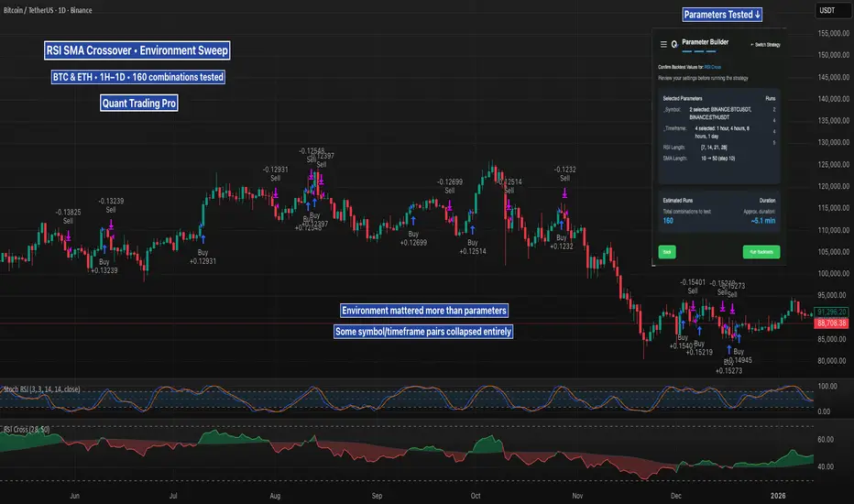Viewport: 854px width, 504px height.
Task: Click the Aug label on the time axis
Action: [x=275, y=496]
